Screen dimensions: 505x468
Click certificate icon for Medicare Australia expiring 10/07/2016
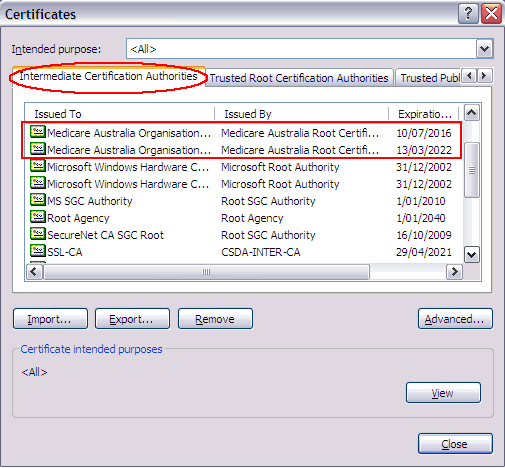pyautogui.click(x=38, y=132)
